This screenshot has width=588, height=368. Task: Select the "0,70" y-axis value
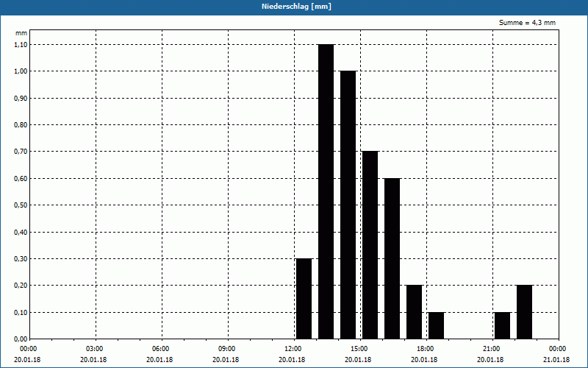pos(21,152)
